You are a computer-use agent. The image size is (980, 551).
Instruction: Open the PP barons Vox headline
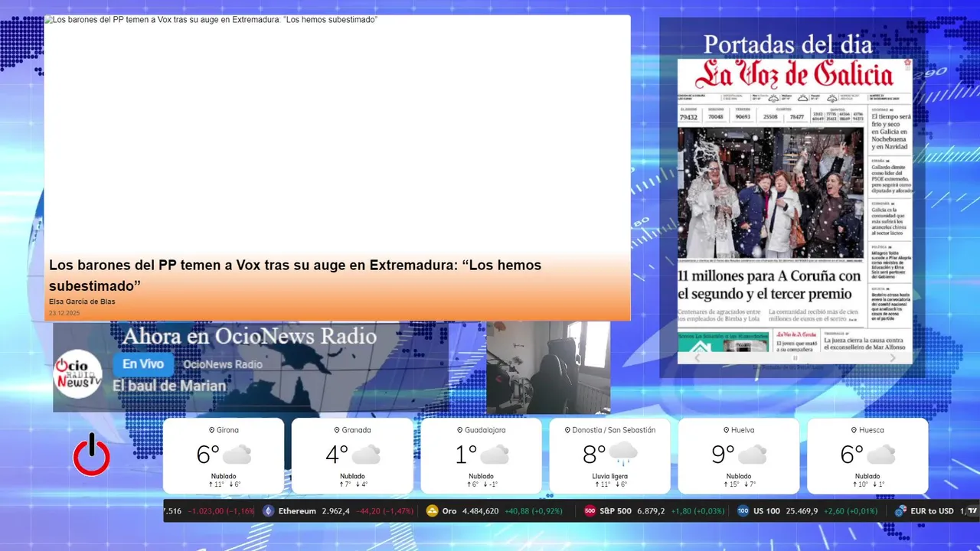295,275
